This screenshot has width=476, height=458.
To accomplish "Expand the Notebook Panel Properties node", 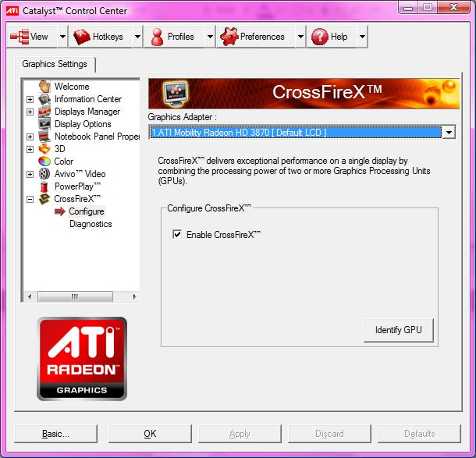I will [30, 137].
